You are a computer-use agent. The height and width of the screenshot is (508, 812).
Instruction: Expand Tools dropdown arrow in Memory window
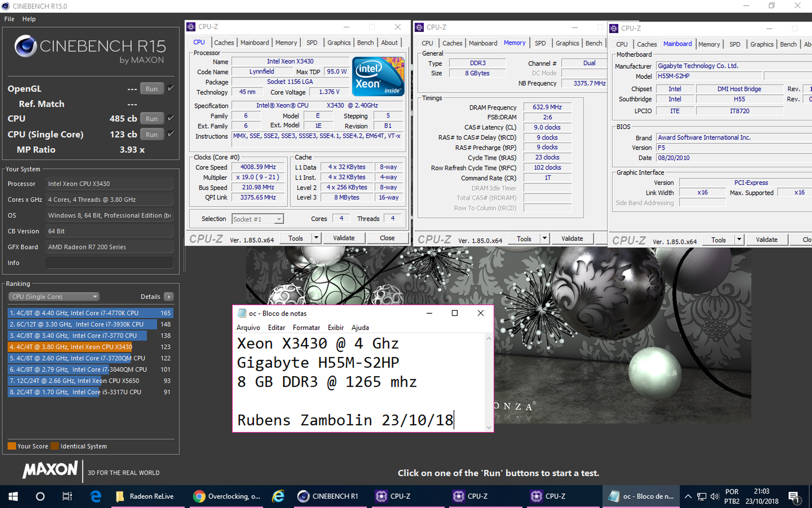click(545, 238)
